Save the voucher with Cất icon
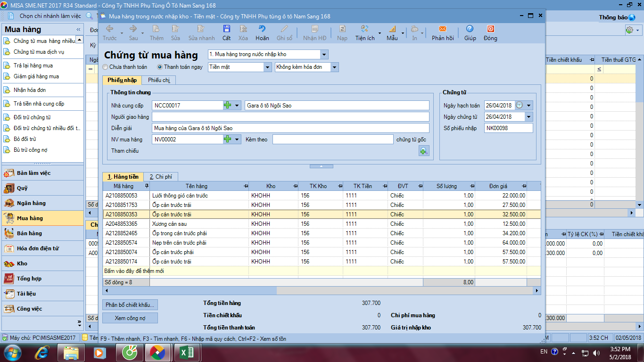 tap(227, 29)
